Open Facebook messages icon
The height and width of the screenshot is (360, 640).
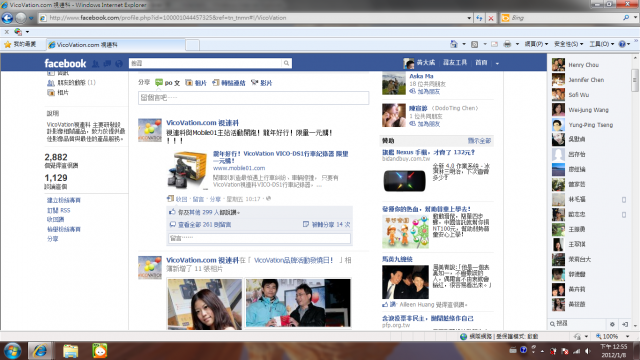click(x=107, y=64)
